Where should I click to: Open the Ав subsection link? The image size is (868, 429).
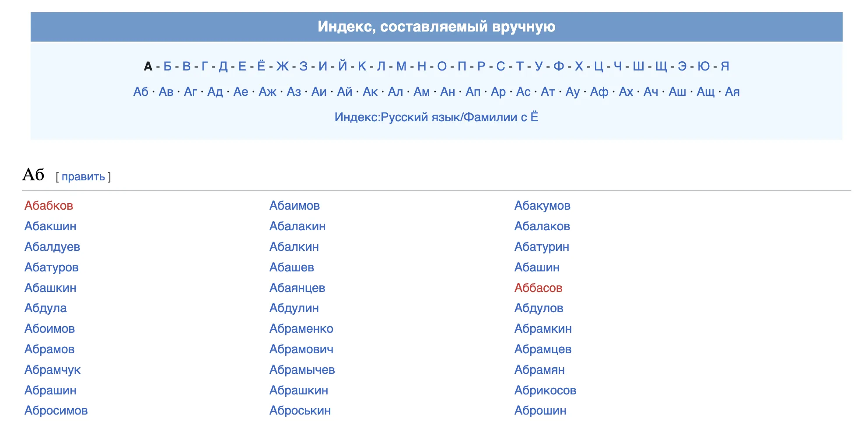tap(167, 91)
